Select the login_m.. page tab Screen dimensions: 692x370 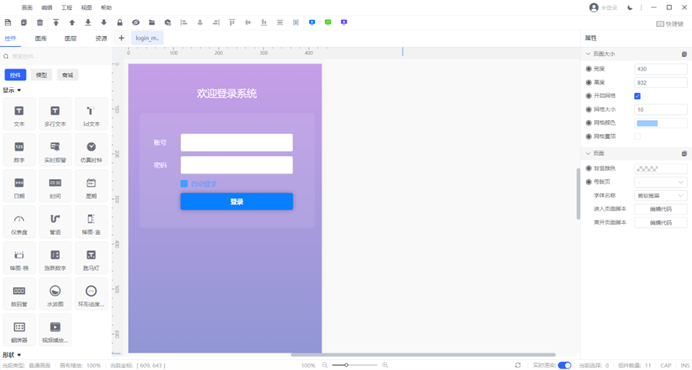[147, 38]
